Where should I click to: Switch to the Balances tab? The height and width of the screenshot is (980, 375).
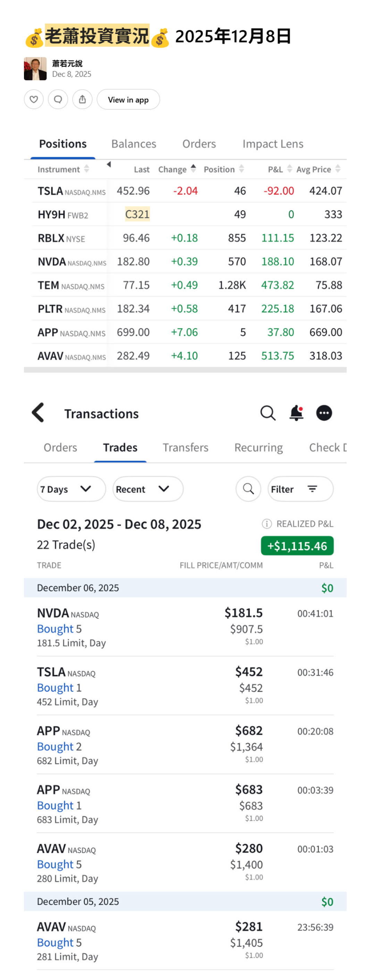pyautogui.click(x=133, y=144)
